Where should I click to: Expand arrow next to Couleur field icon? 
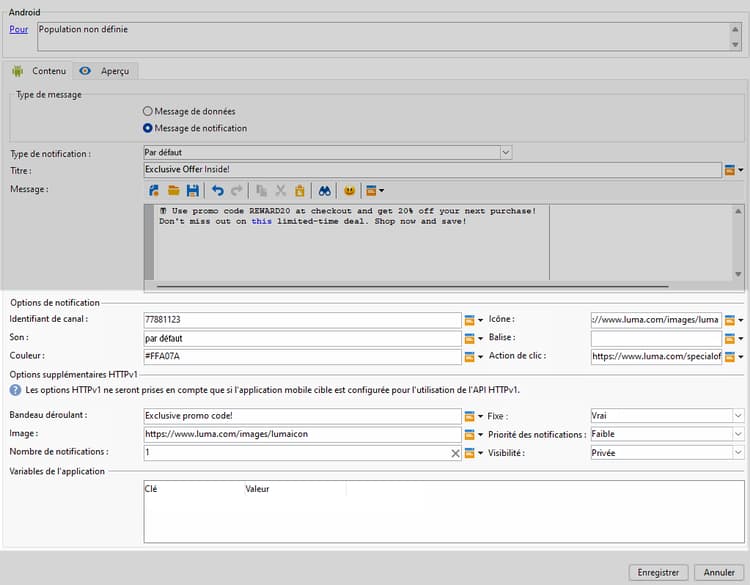[x=480, y=356]
